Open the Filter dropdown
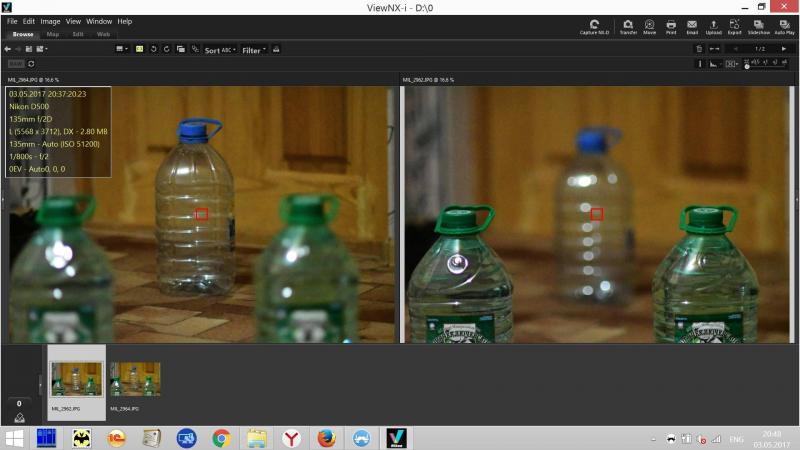The width and height of the screenshot is (800, 450). (254, 50)
